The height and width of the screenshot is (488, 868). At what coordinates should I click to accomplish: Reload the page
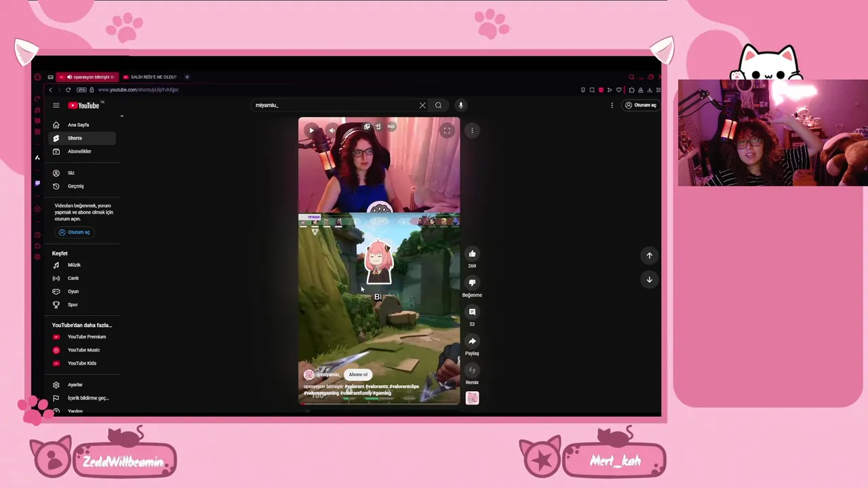pos(68,89)
